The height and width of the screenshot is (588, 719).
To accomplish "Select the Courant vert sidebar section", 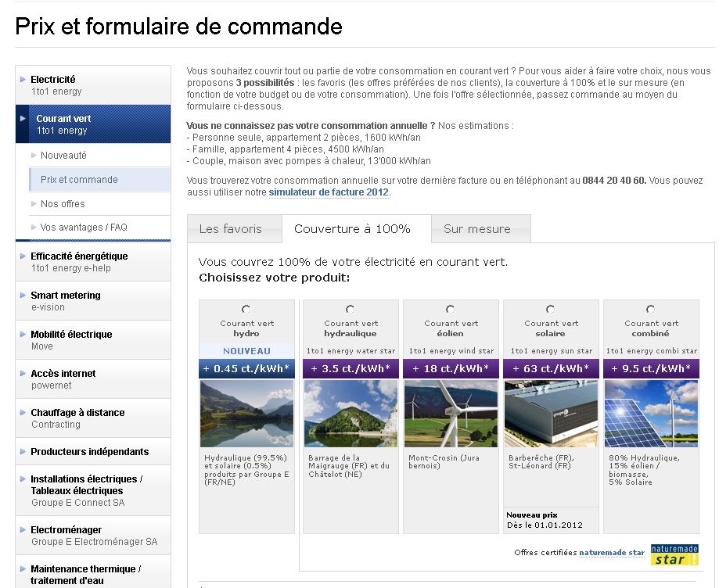I will (93, 124).
